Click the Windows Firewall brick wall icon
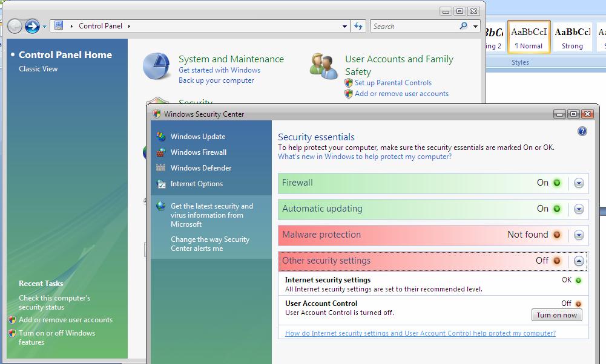This screenshot has height=364, width=606. click(161, 152)
